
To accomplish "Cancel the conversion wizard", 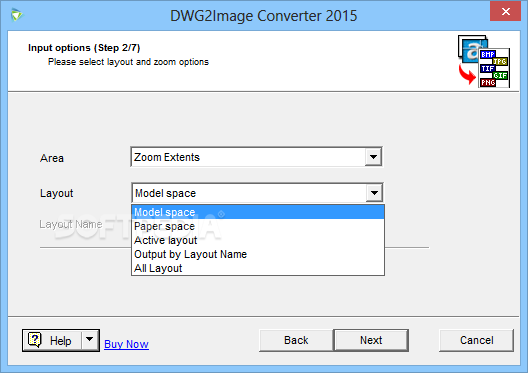I will click(x=476, y=340).
